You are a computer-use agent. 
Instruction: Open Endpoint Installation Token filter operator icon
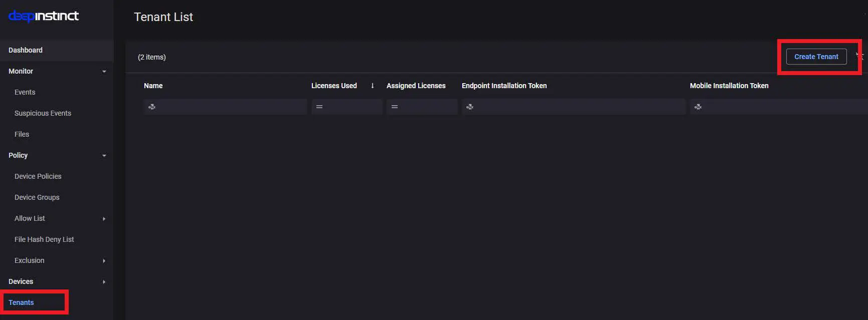(470, 107)
